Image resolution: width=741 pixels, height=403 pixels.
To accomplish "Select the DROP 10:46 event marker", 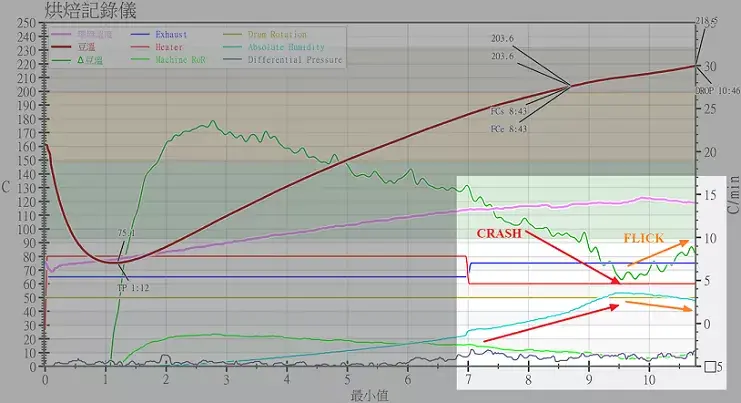I will pyautogui.click(x=718, y=91).
